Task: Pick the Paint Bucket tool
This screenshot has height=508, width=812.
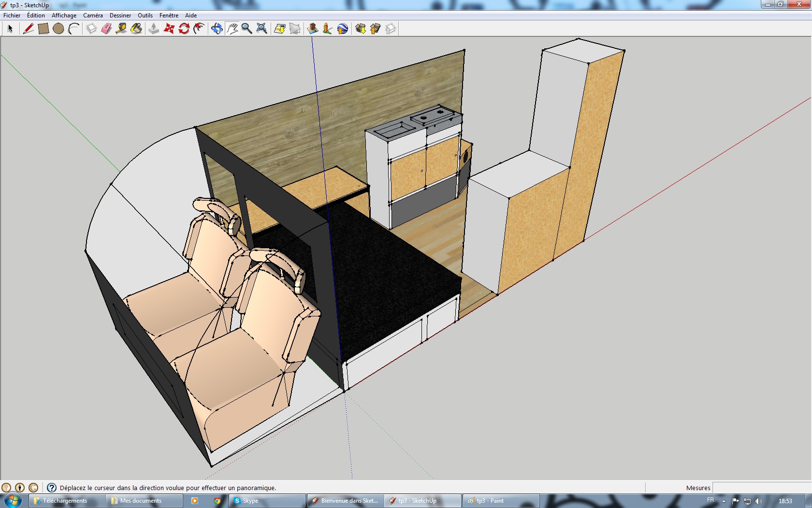Action: click(136, 29)
